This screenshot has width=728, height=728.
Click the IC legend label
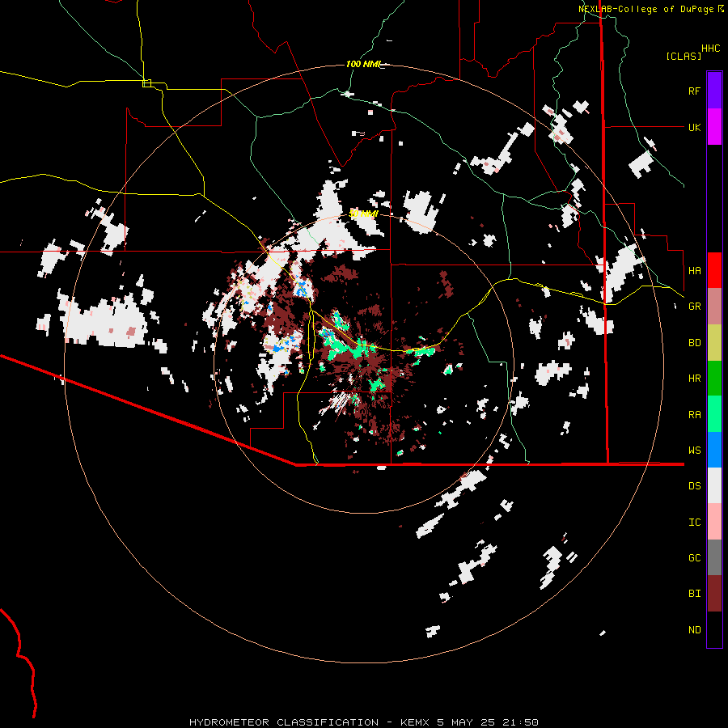694,523
